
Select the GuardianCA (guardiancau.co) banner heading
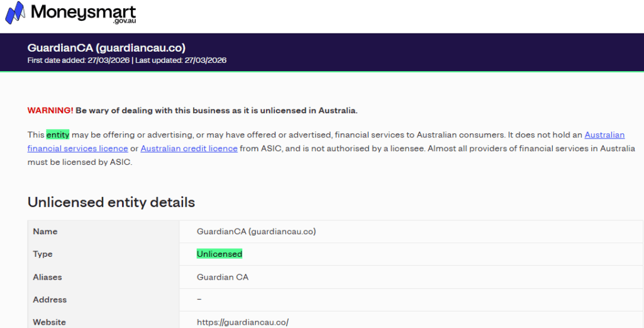pos(106,48)
